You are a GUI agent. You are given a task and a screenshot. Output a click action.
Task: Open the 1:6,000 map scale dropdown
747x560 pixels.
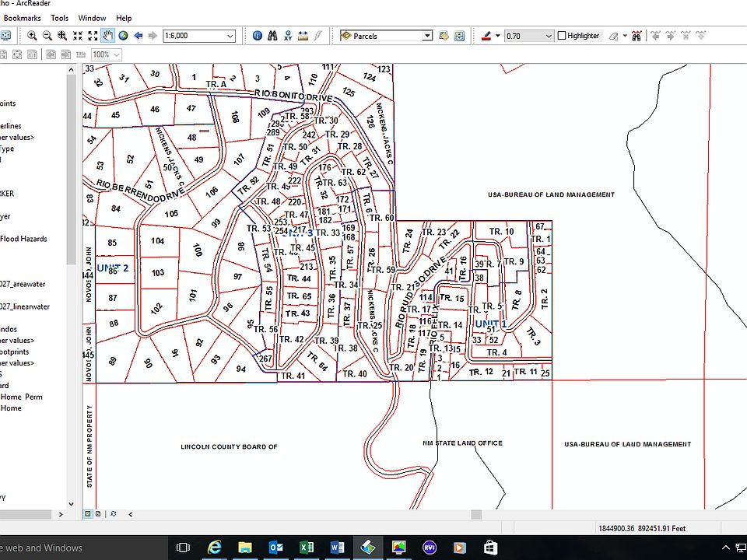point(230,36)
